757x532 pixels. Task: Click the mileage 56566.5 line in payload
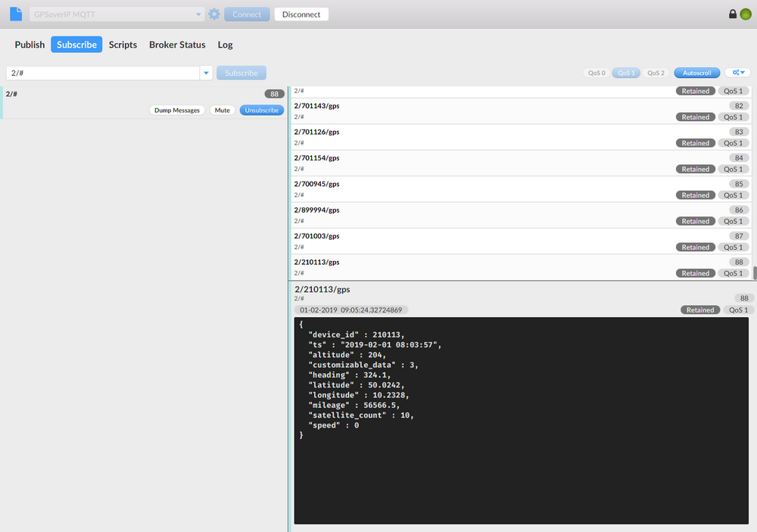tap(354, 406)
